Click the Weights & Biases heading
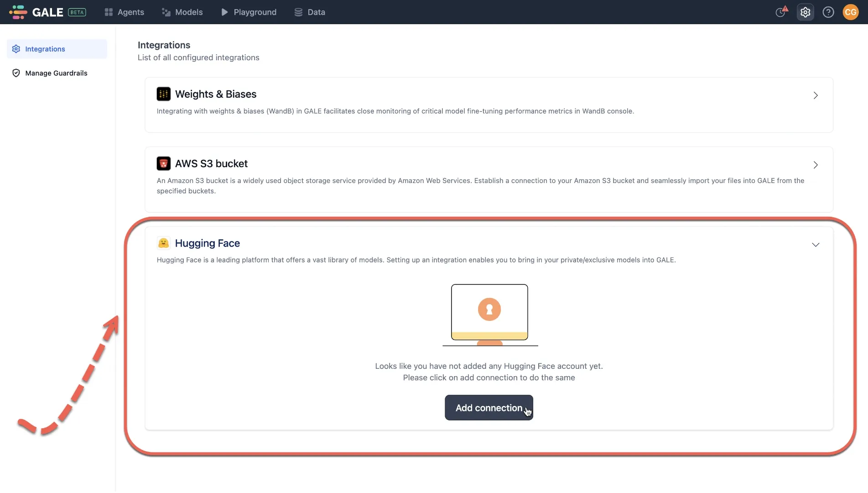This screenshot has height=493, width=868. (x=216, y=94)
